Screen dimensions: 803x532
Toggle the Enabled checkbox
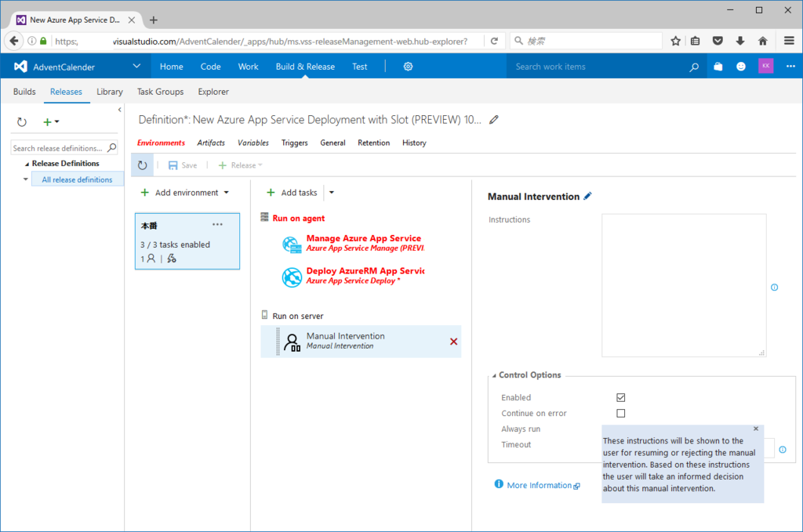coord(621,397)
